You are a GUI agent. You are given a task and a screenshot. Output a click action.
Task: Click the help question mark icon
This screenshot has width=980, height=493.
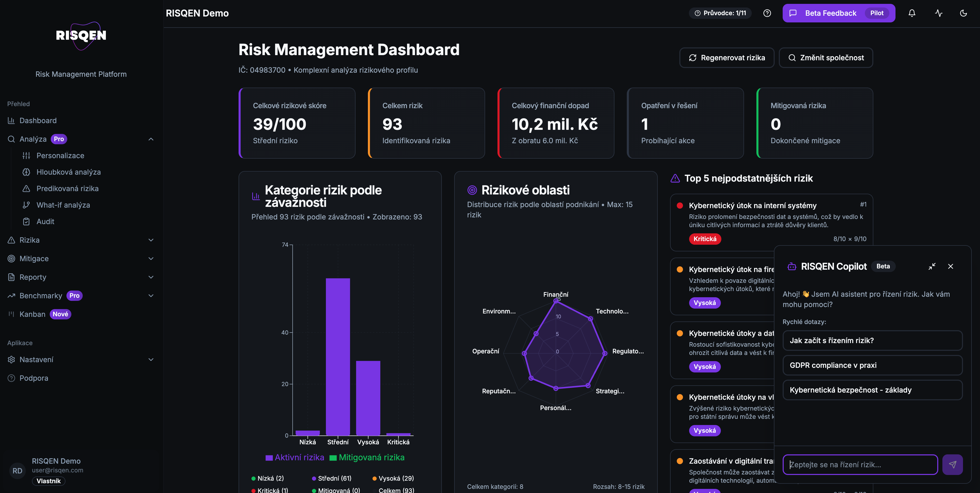[767, 13]
